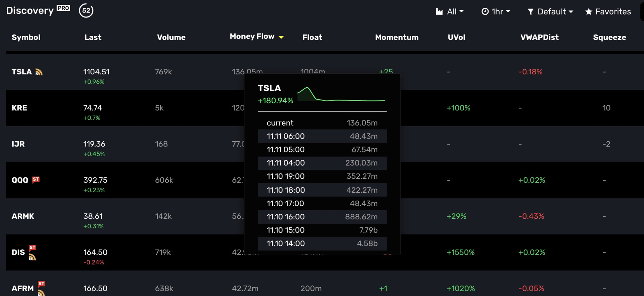Click ARMK VWAPDist -0.43%
Screen dimensions: 644x296
[531, 216]
